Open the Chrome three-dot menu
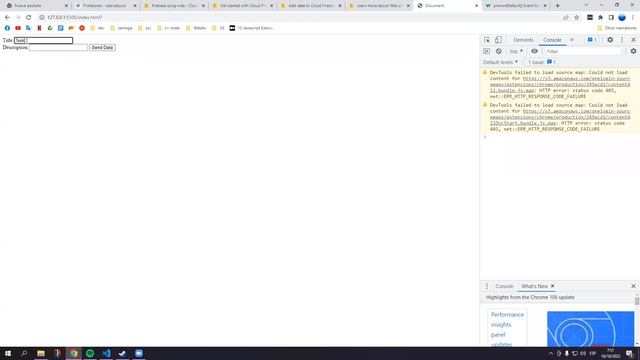Screen dimensions: 640x360 (x=633, y=18)
